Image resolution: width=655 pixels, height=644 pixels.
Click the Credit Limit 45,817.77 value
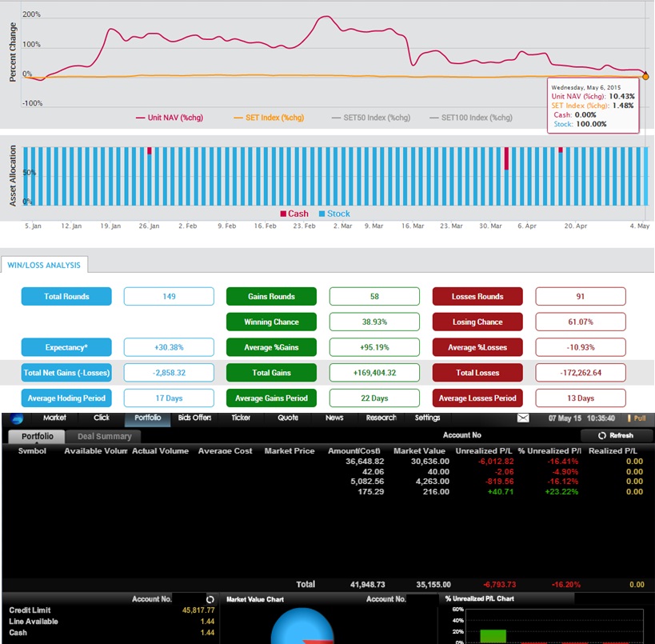[x=198, y=610]
